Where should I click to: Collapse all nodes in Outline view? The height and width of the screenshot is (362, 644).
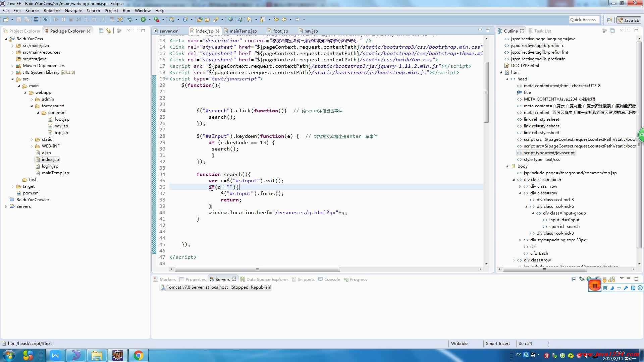612,31
